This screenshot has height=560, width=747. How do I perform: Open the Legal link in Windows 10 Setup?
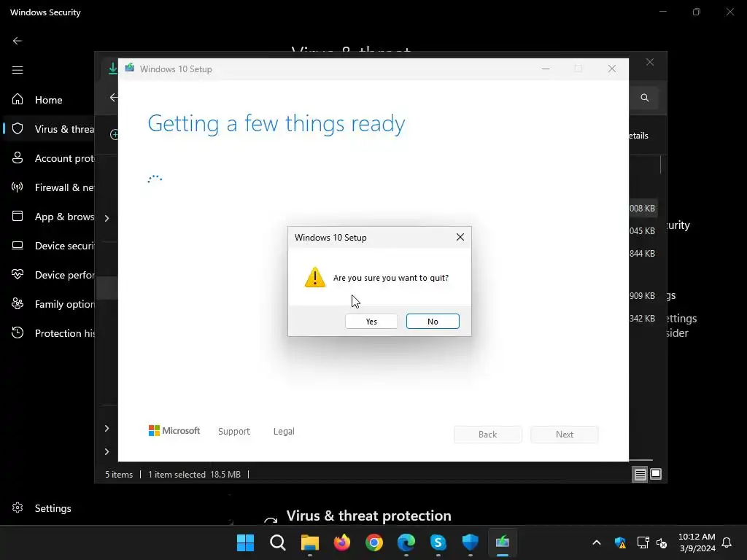284,432
